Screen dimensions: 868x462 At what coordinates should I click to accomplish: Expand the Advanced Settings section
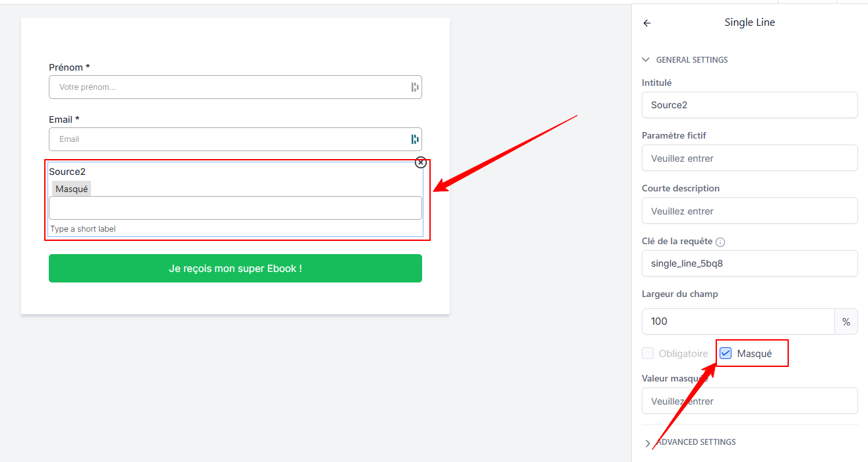click(648, 442)
